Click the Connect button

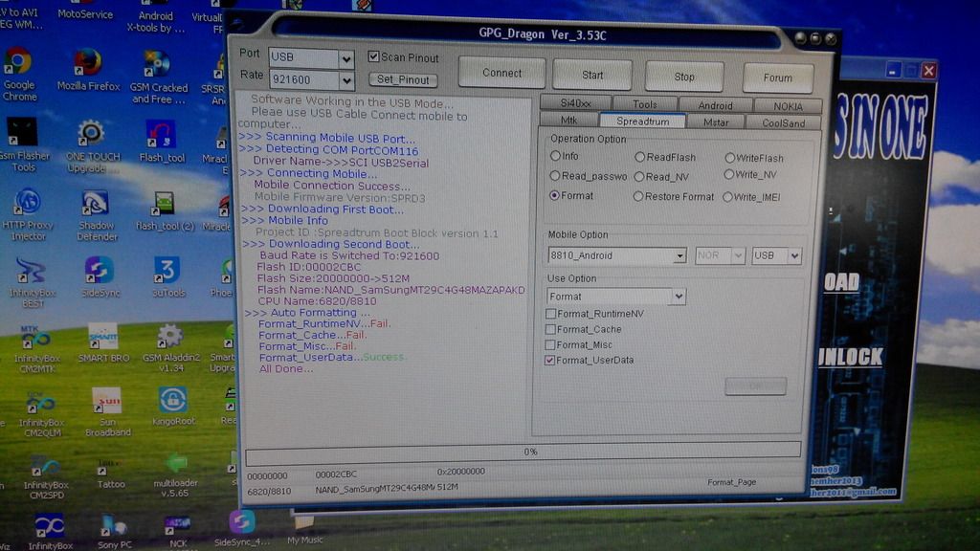(x=501, y=73)
